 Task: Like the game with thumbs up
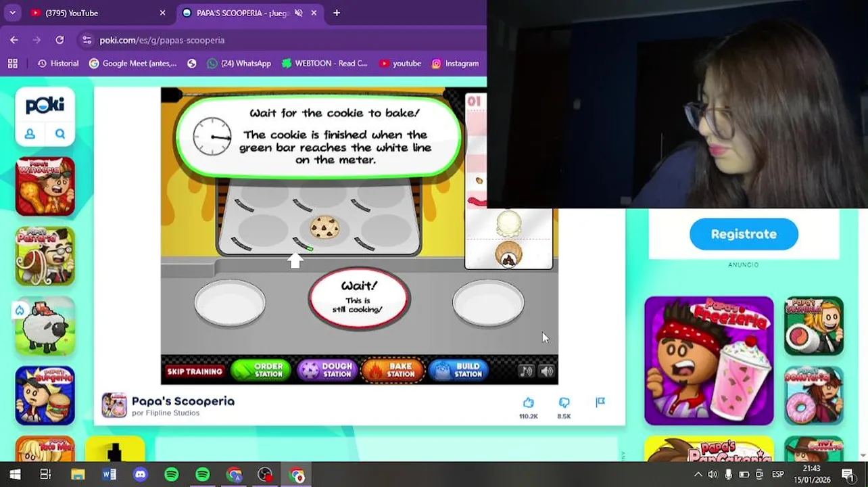coord(529,403)
